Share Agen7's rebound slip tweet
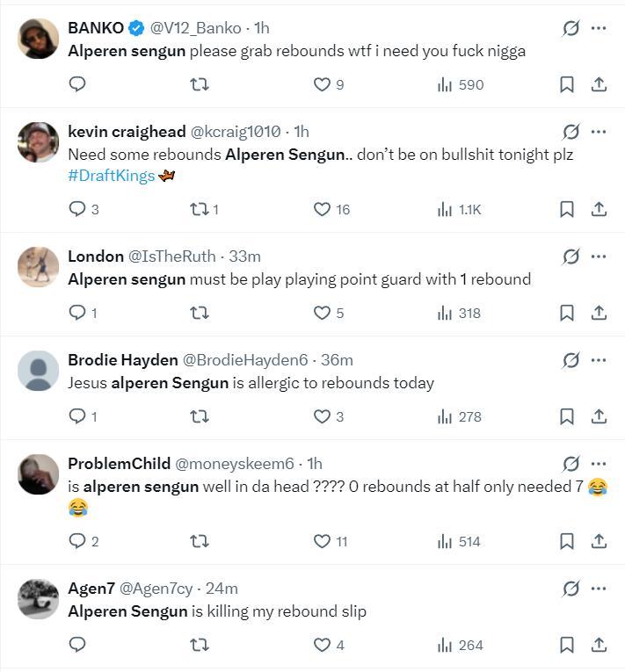Viewport: 625px width, 672px height. pyautogui.click(x=599, y=645)
